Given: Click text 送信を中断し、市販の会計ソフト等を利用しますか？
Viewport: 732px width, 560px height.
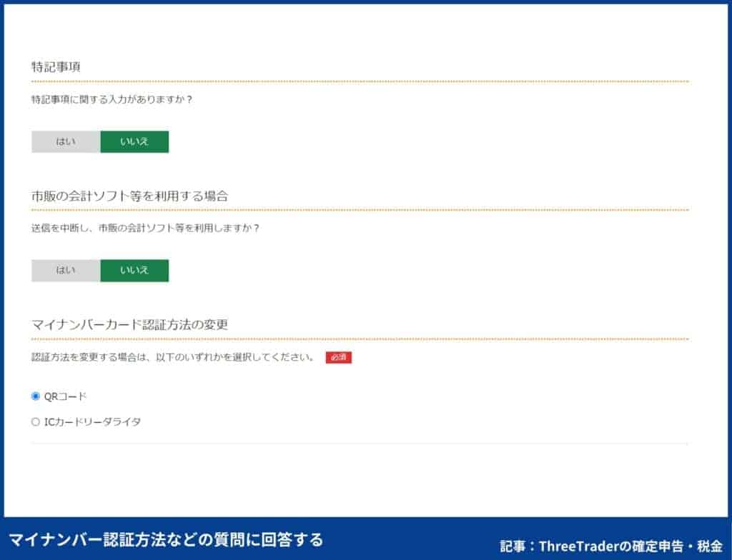Looking at the screenshot, I should [x=146, y=228].
